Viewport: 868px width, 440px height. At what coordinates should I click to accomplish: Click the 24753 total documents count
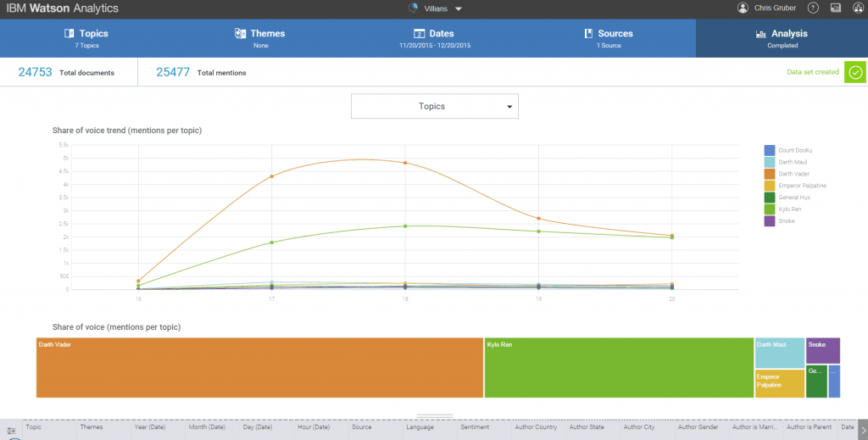tap(35, 72)
